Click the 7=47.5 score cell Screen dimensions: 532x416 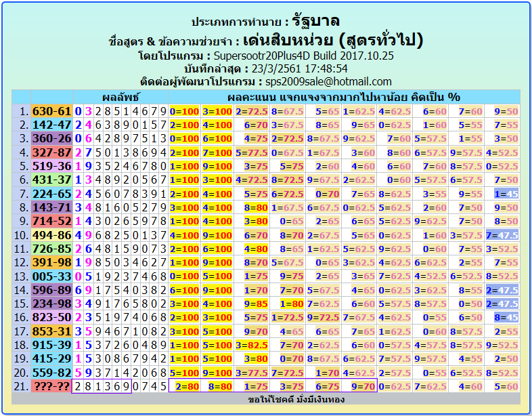point(502,235)
